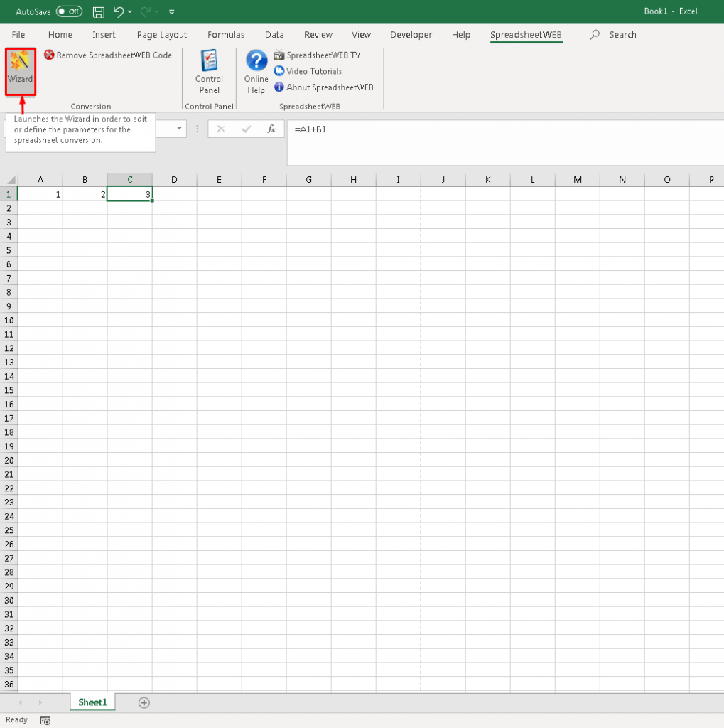
Task: Select column A header
Action: point(40,180)
